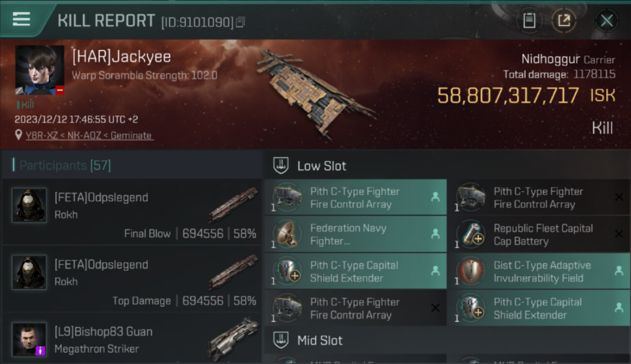
Task: Open the Y8R-XZ location link
Action: click(89, 135)
